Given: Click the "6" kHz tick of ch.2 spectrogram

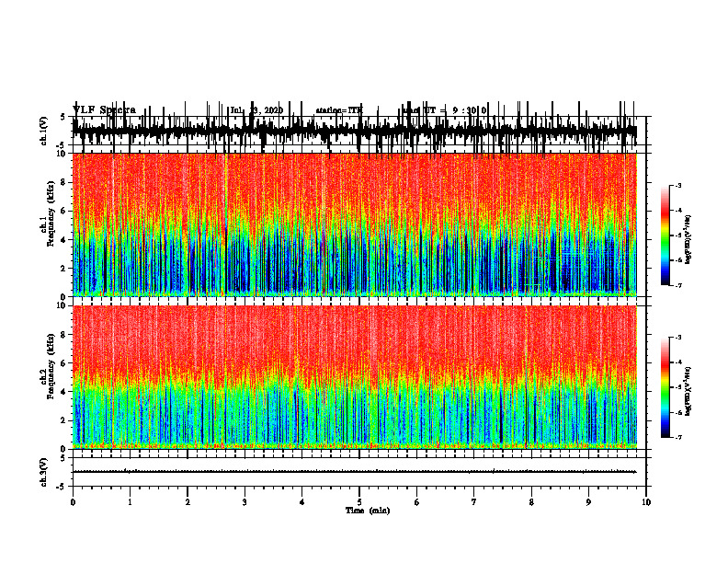Looking at the screenshot, I should click(x=64, y=363).
